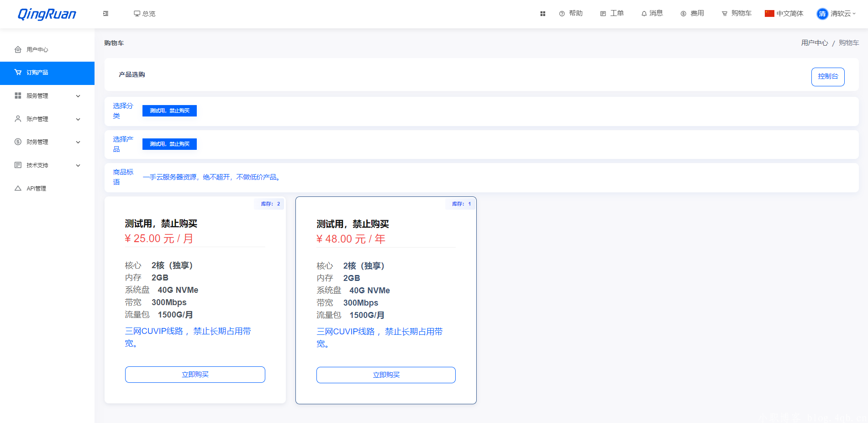
Task: Click 立即购买 on the 25.00 monthly plan
Action: tap(195, 375)
